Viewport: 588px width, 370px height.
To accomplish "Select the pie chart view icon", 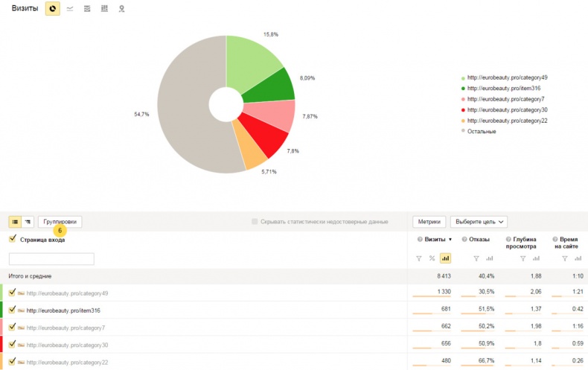I will click(x=52, y=9).
